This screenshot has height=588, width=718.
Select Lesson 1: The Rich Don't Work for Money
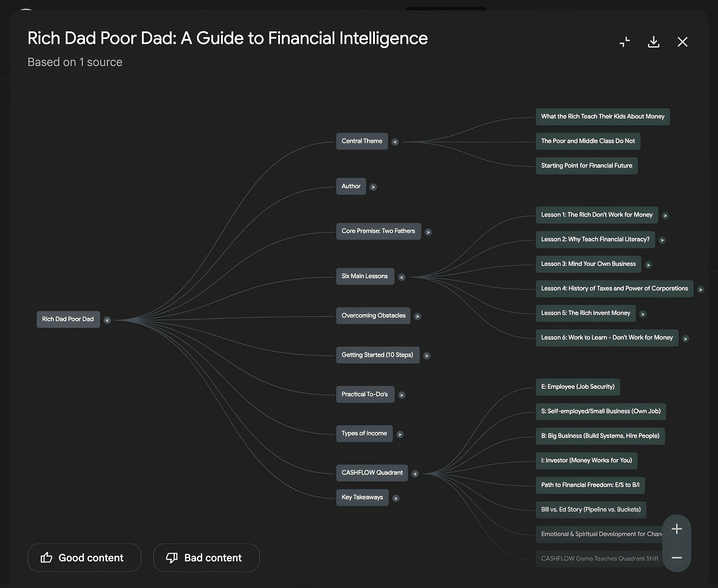coord(597,215)
